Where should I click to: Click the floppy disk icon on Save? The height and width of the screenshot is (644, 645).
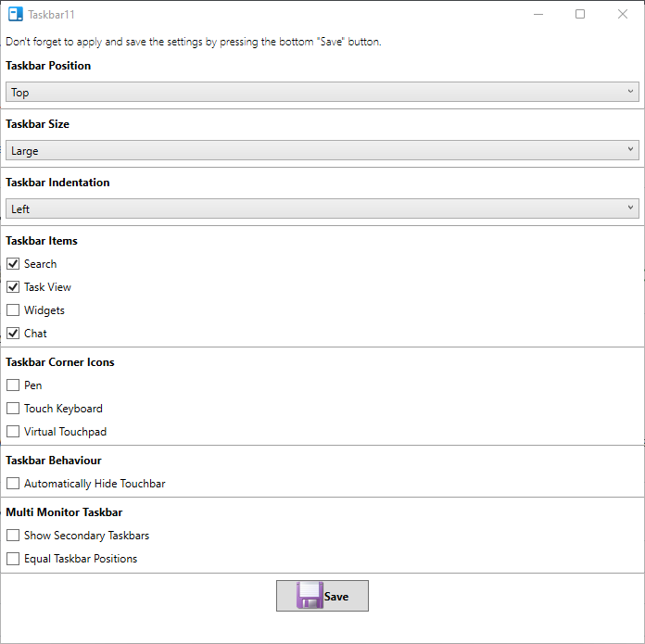tap(309, 596)
